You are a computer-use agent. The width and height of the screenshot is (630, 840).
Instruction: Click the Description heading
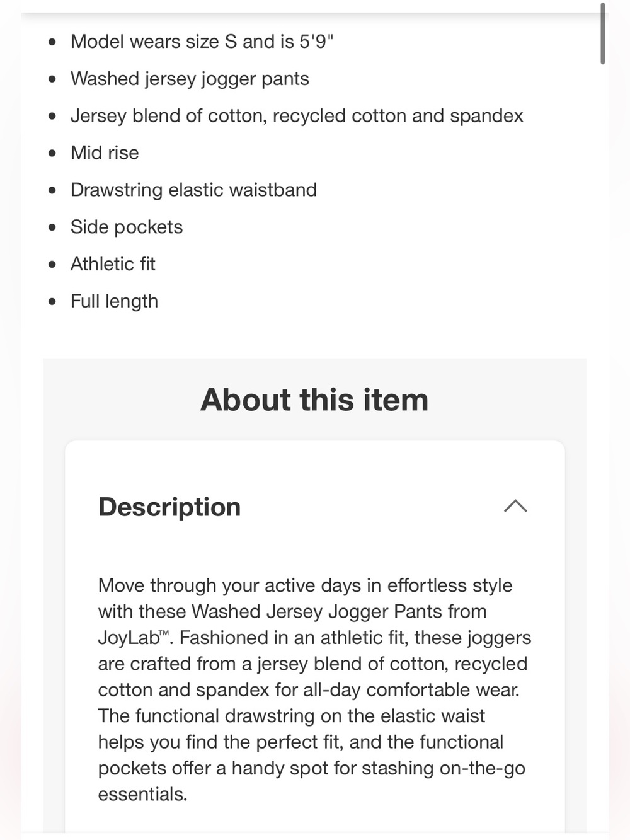(169, 507)
